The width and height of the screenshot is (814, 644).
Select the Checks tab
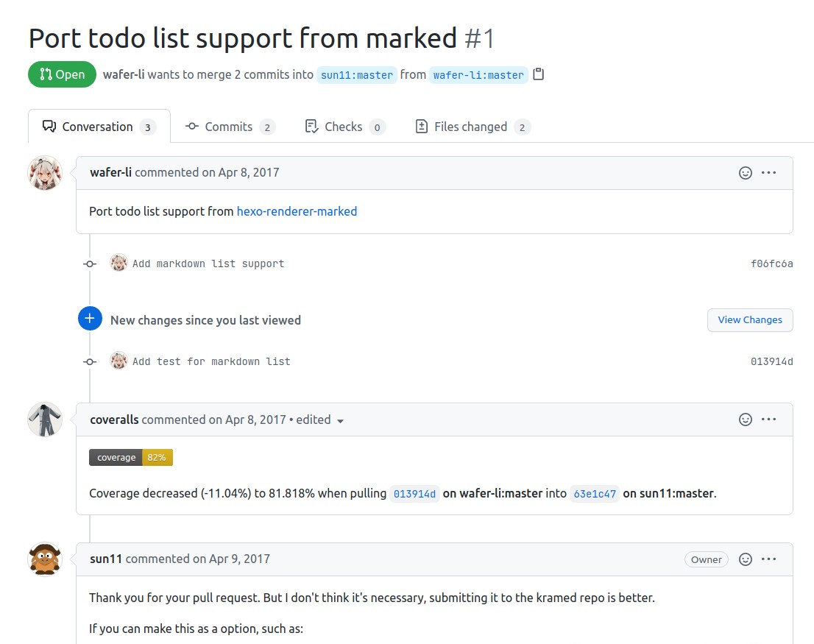[x=344, y=127]
